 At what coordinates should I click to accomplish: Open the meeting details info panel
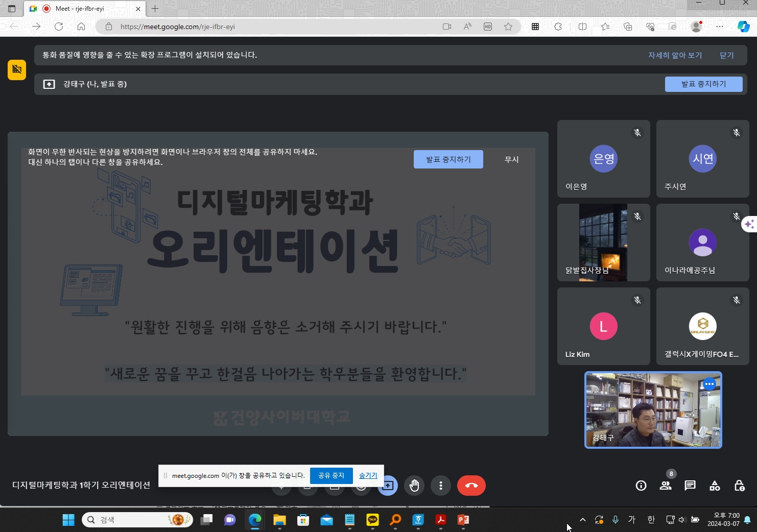click(x=641, y=486)
